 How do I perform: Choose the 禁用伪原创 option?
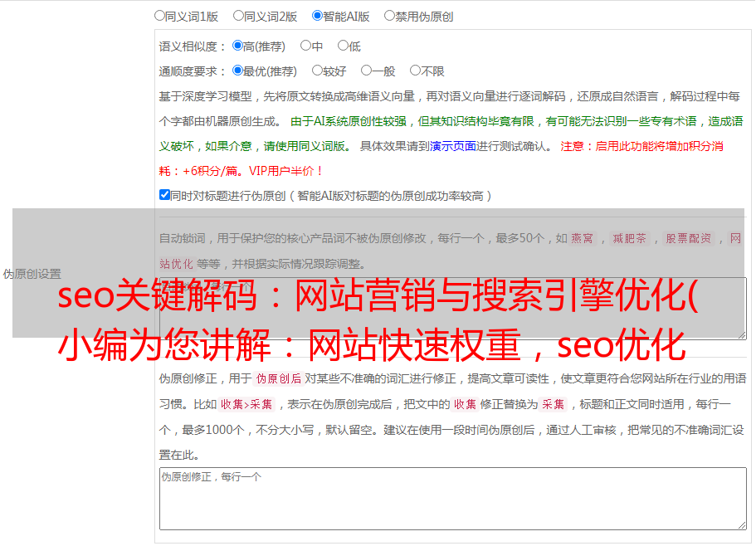point(389,15)
